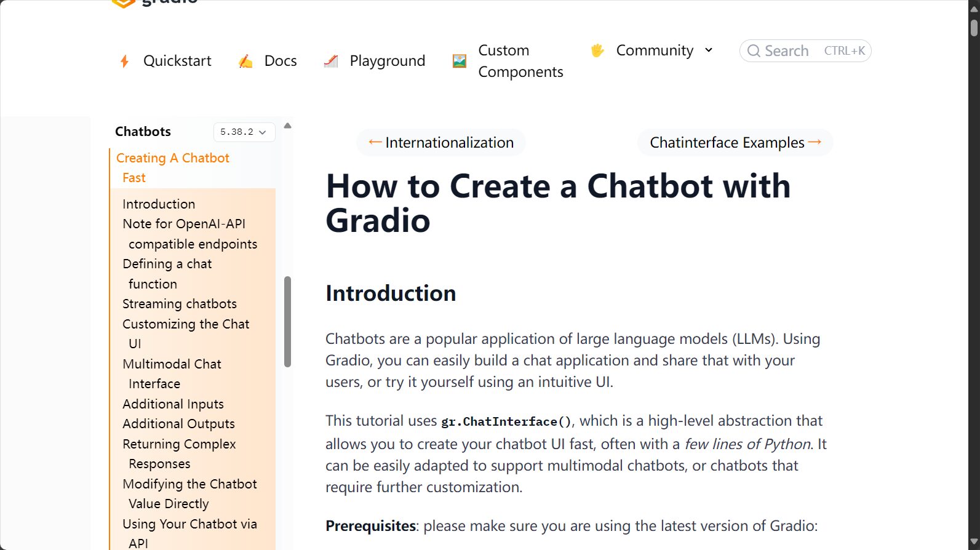Click the main Introduction heading
980x550 pixels.
click(x=391, y=293)
